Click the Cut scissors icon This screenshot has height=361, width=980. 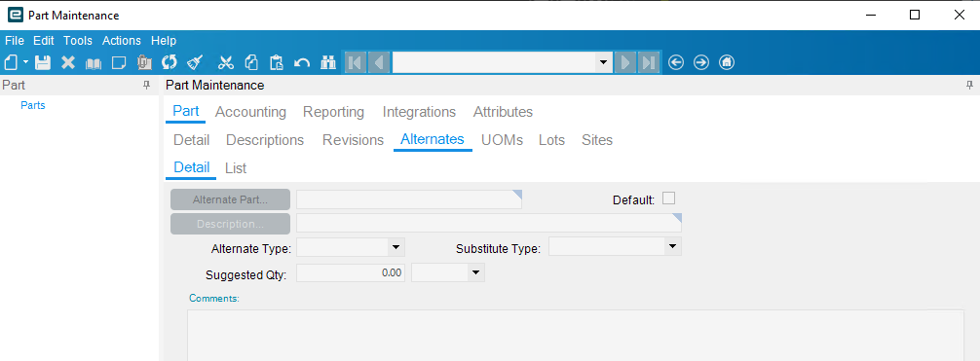coord(226,62)
